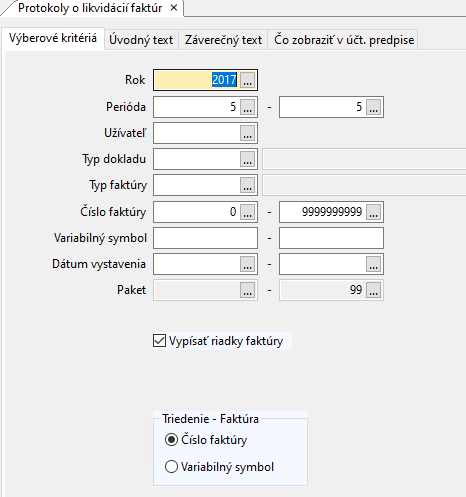Open lookup for the first Perióda field

click(x=247, y=107)
